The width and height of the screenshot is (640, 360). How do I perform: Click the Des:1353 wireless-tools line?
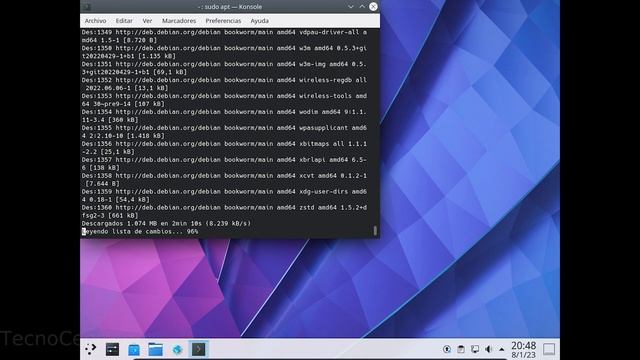coord(224,100)
